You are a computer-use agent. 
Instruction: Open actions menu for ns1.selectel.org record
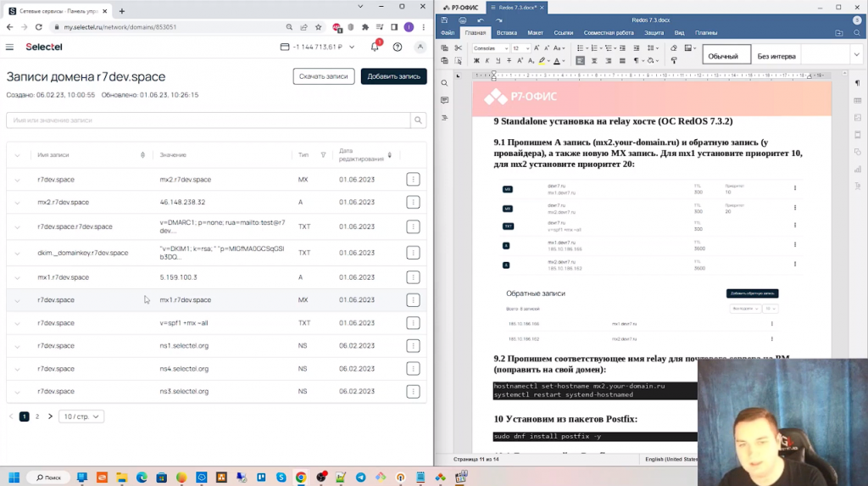point(413,346)
